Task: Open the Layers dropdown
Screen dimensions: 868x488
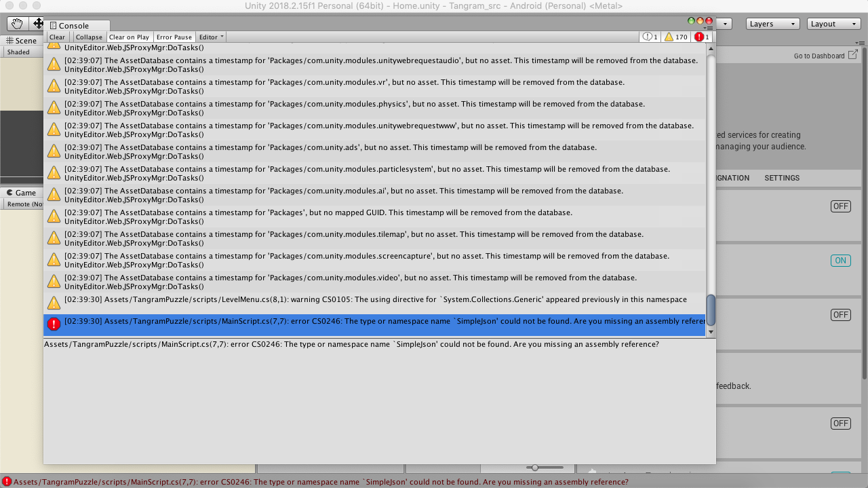Action: pos(772,24)
